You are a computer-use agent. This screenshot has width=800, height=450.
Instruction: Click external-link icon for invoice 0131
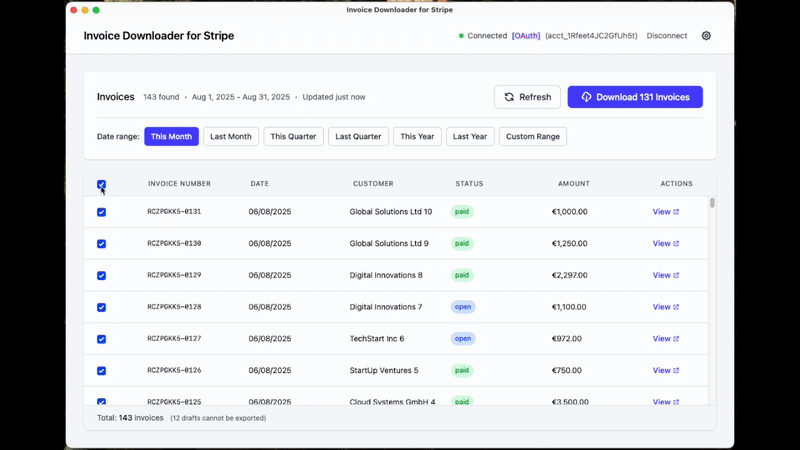tap(676, 212)
